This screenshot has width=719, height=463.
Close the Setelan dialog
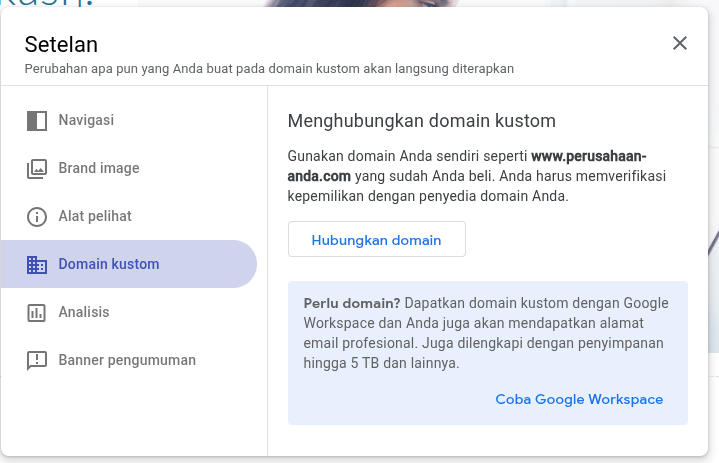(x=680, y=43)
